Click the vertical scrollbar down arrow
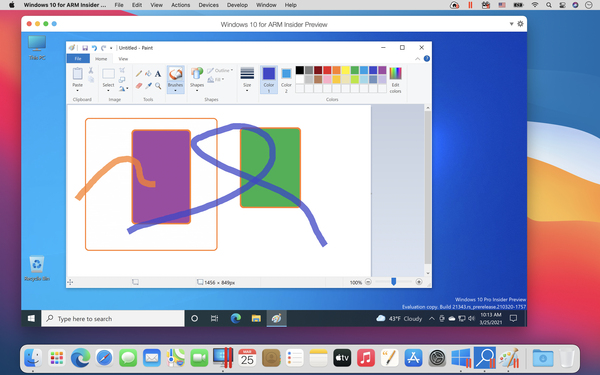The width and height of the screenshot is (600, 375). point(428,273)
